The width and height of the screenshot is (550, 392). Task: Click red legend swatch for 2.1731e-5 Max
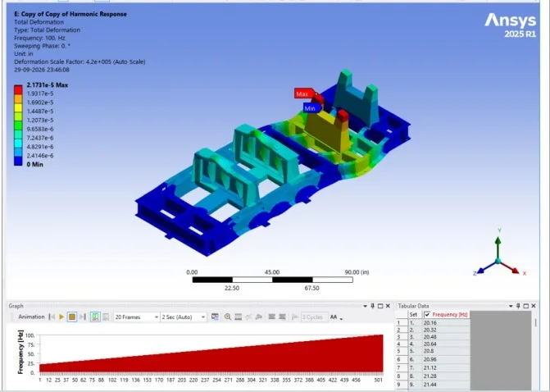(x=18, y=89)
